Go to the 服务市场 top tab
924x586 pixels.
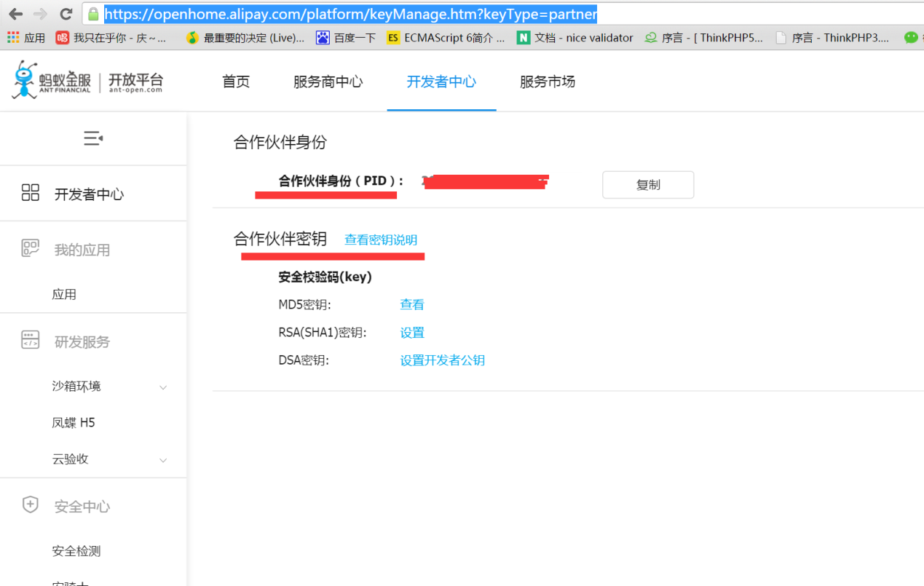click(548, 82)
